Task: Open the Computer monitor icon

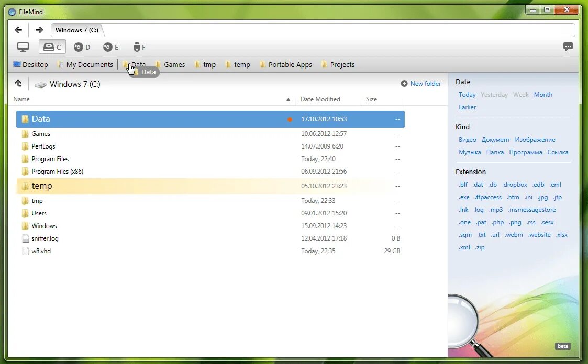Action: (x=23, y=47)
